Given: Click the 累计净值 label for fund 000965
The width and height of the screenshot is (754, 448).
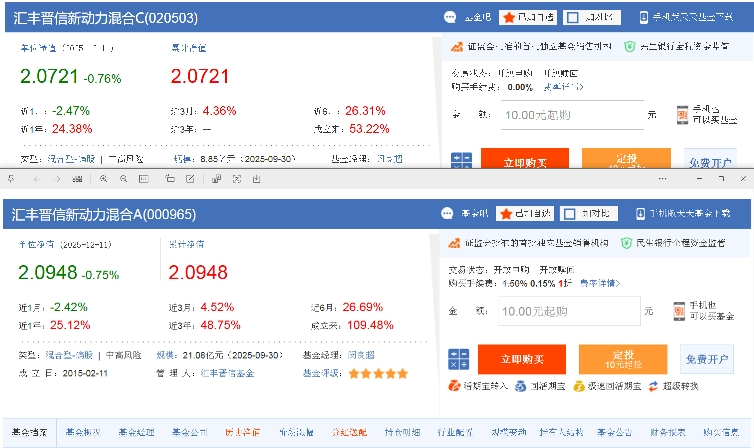Looking at the screenshot, I should (x=187, y=244).
